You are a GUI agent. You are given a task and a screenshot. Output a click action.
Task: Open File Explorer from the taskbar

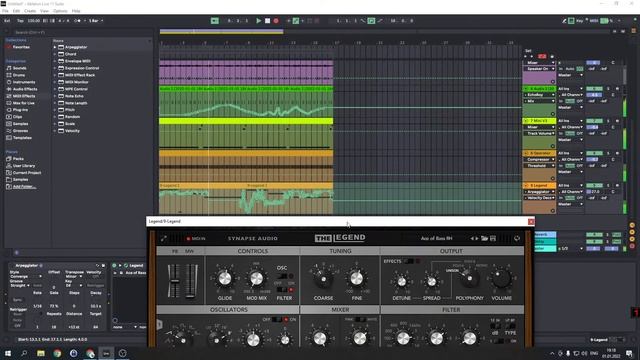(40, 353)
